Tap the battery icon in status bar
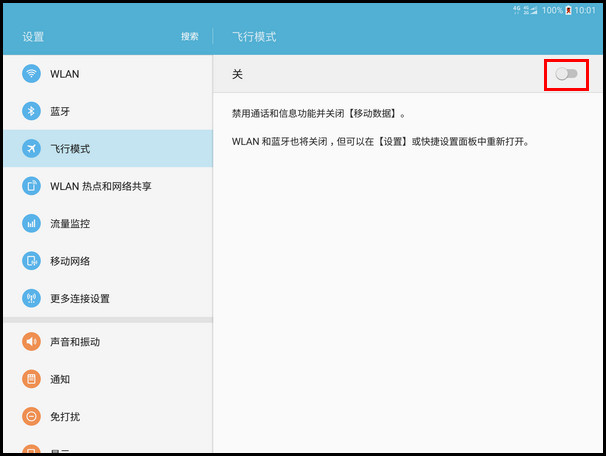Viewport: 606px width, 456px height. (x=568, y=10)
